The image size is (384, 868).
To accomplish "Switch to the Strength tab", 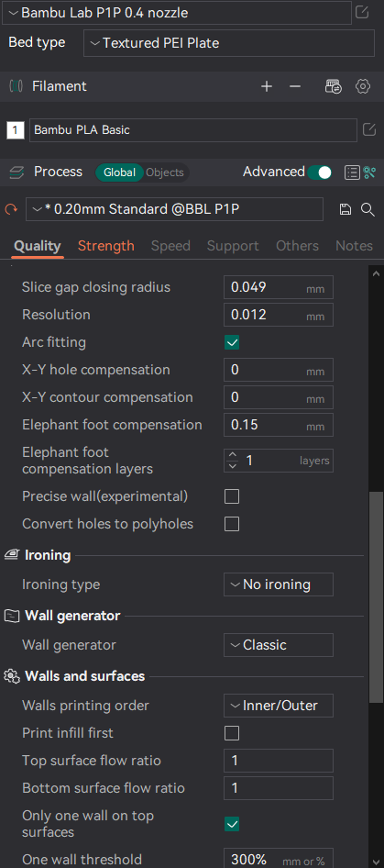I will (x=106, y=246).
